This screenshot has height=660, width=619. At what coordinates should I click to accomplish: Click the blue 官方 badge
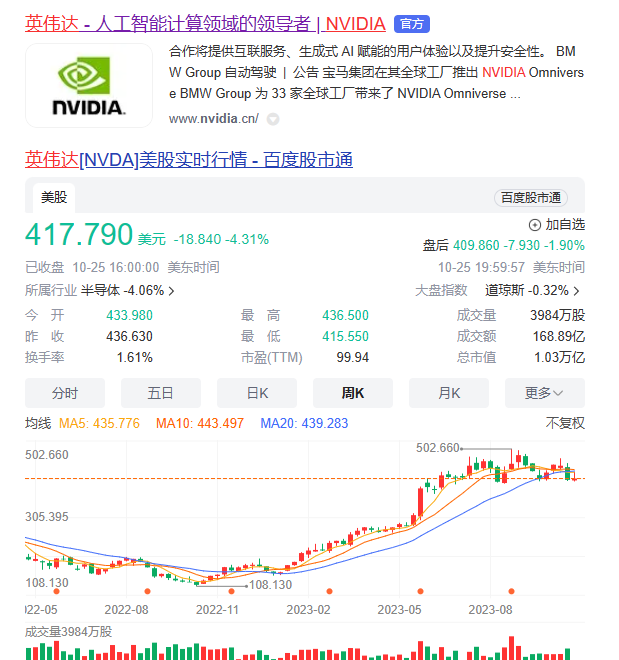(x=412, y=24)
